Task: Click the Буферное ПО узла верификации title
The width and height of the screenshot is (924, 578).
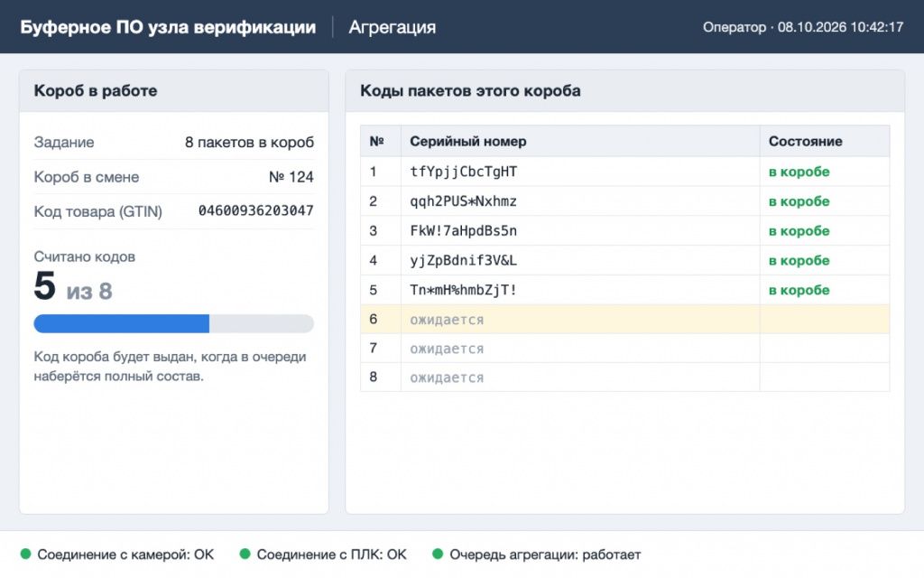Action: [x=168, y=27]
